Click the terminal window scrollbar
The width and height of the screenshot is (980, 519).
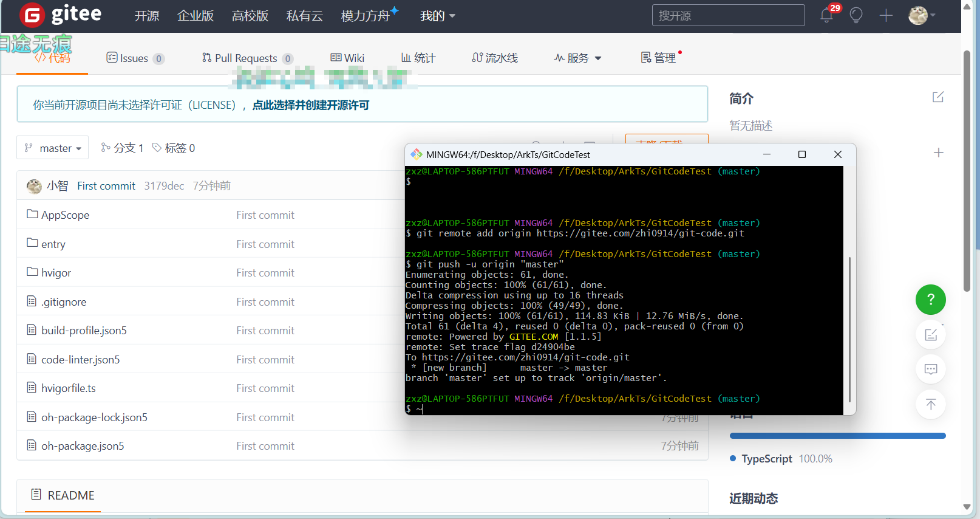click(849, 328)
